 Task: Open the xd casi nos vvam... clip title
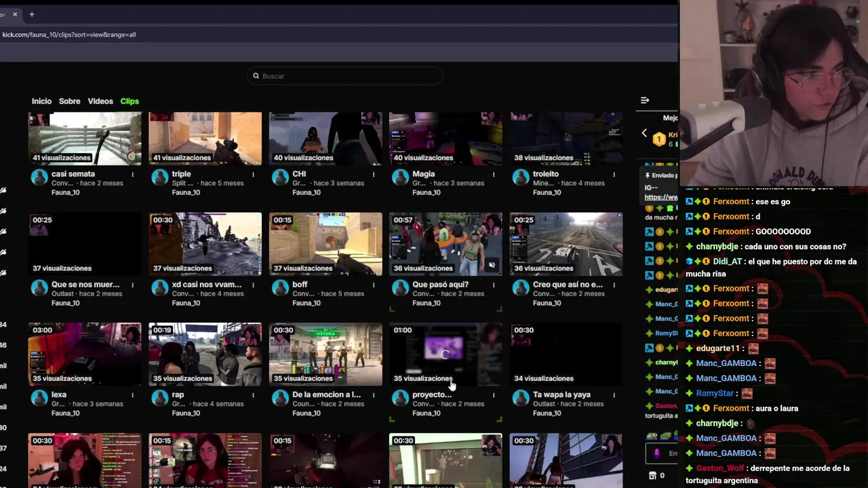[x=207, y=285]
